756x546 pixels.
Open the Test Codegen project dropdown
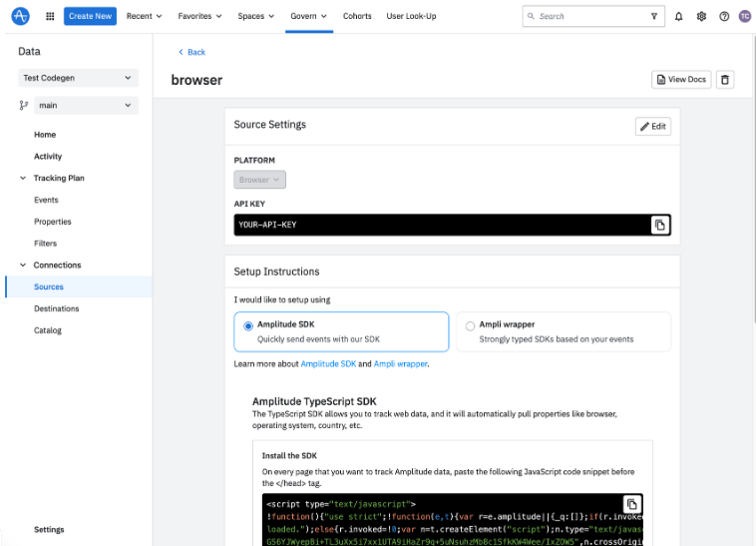[x=78, y=78]
